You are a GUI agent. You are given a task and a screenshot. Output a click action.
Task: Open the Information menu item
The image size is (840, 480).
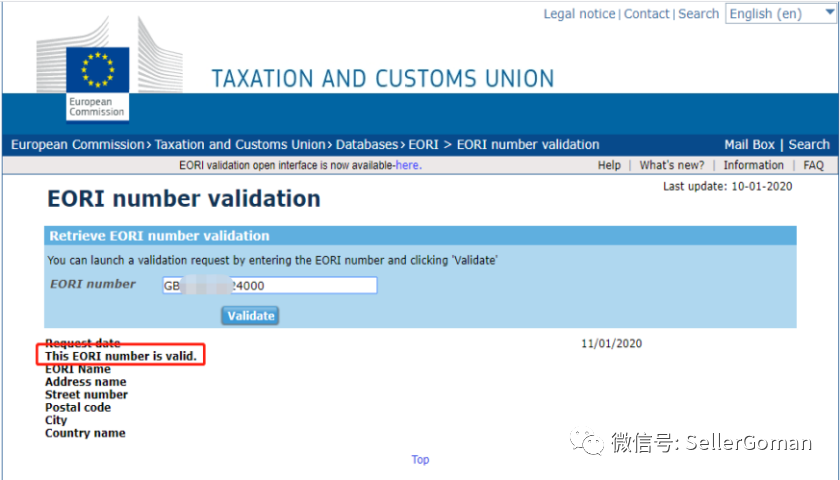coord(753,166)
